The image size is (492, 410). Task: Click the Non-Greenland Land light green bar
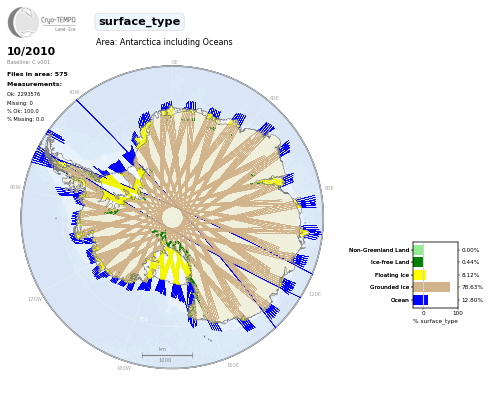tap(418, 250)
